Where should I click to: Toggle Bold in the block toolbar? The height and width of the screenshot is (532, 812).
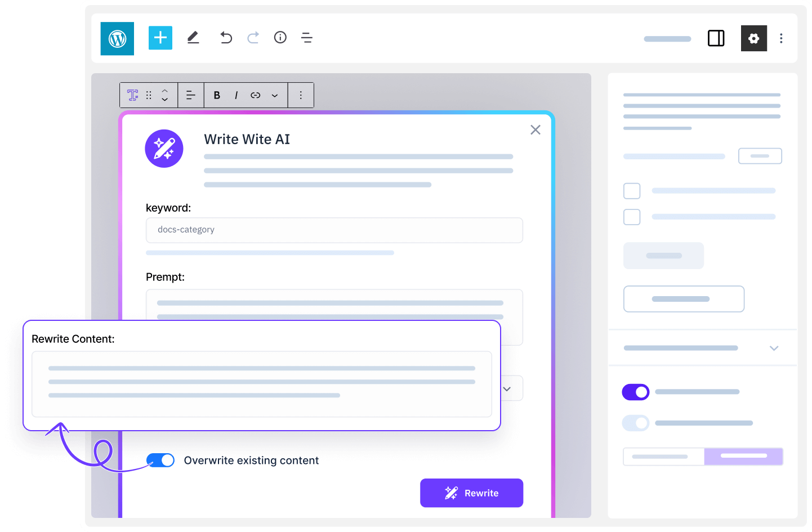pyautogui.click(x=217, y=95)
